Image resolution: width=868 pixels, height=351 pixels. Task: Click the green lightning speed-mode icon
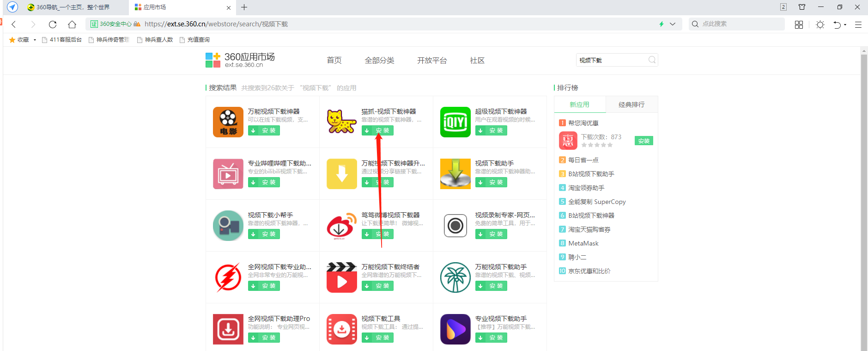coord(662,24)
